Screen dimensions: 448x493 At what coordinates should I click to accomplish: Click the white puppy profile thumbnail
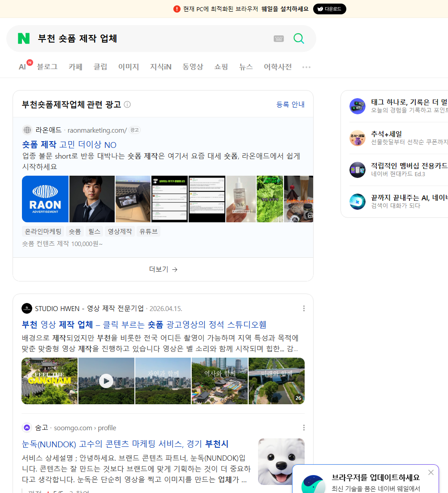281,461
